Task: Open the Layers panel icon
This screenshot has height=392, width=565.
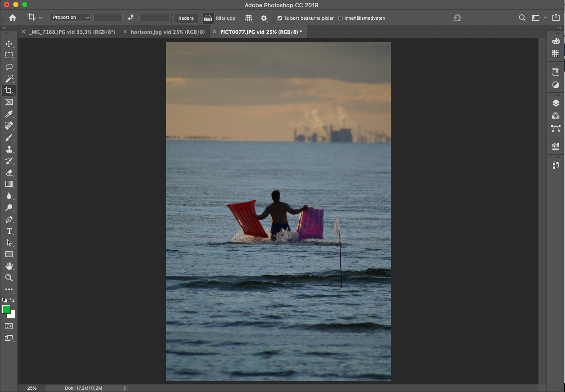Action: click(556, 103)
